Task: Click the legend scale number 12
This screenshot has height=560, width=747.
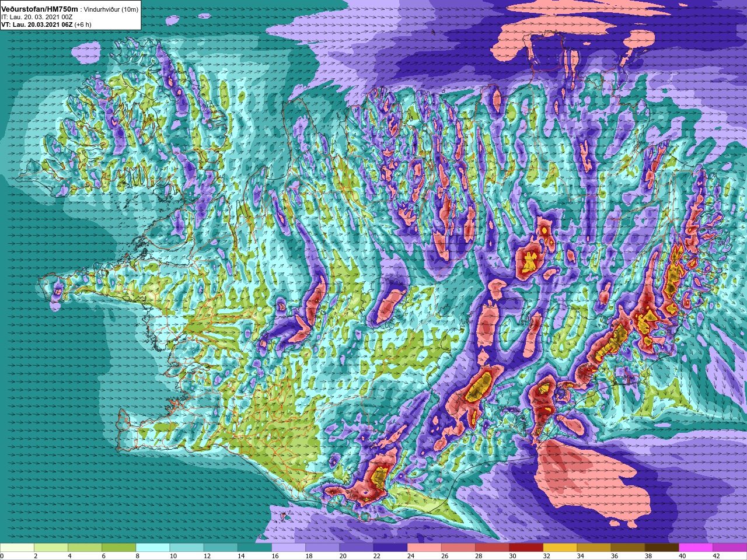Action: tap(207, 556)
